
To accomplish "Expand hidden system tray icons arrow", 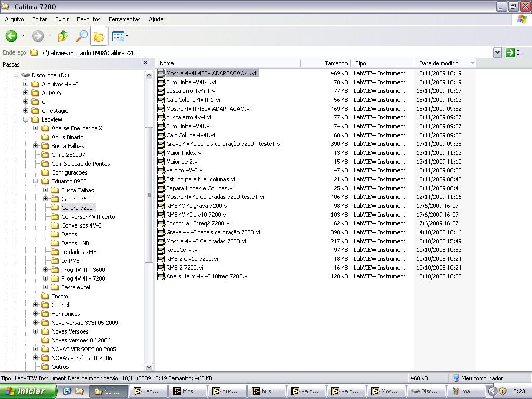I will (x=493, y=391).
